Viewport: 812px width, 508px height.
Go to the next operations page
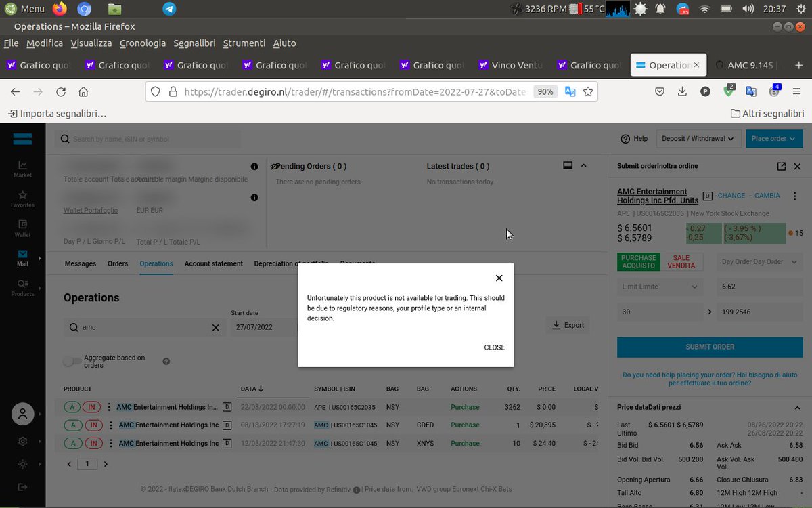point(106,465)
